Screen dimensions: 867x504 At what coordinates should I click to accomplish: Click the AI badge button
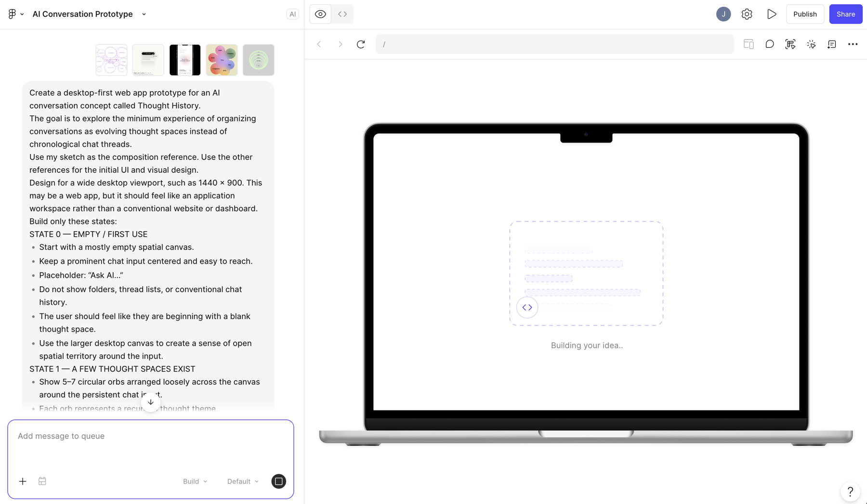(x=292, y=14)
